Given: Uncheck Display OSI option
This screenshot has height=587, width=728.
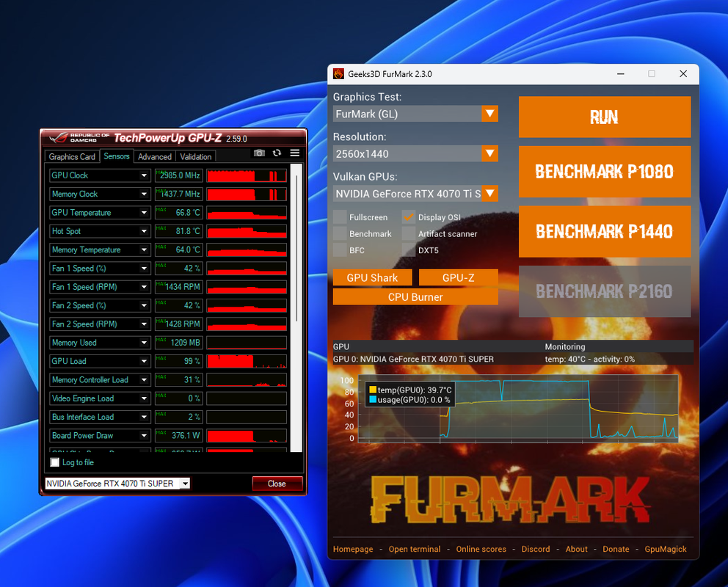Looking at the screenshot, I should tap(409, 216).
